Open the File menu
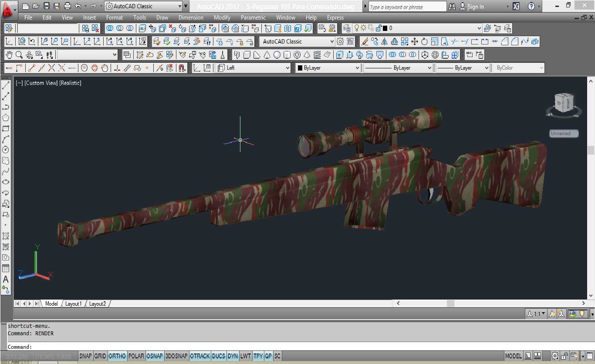Viewport: 595px width, 364px height. (x=28, y=18)
